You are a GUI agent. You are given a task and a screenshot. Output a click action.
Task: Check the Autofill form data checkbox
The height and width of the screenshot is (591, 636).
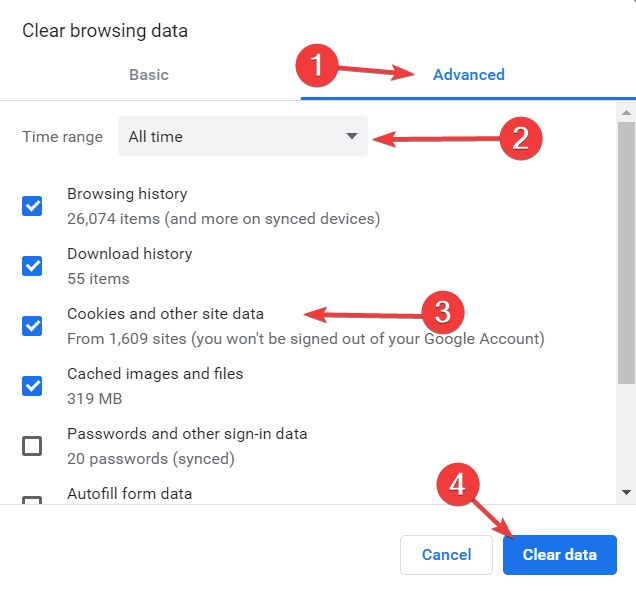pyautogui.click(x=32, y=500)
